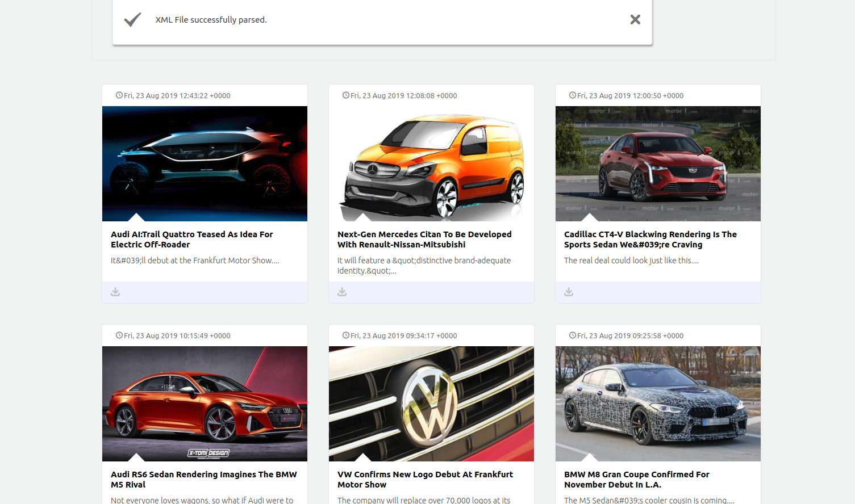Click the clock icon on VW logo card
855x504 pixels.
tap(346, 335)
